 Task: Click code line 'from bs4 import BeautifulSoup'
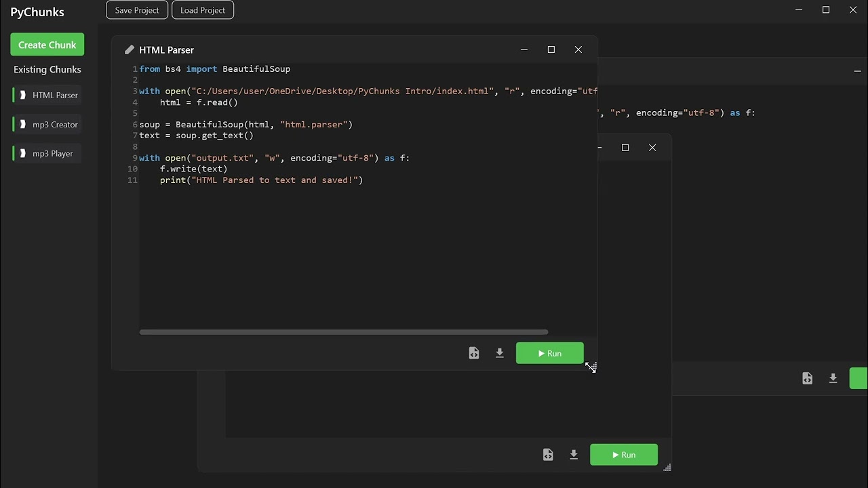coord(215,69)
